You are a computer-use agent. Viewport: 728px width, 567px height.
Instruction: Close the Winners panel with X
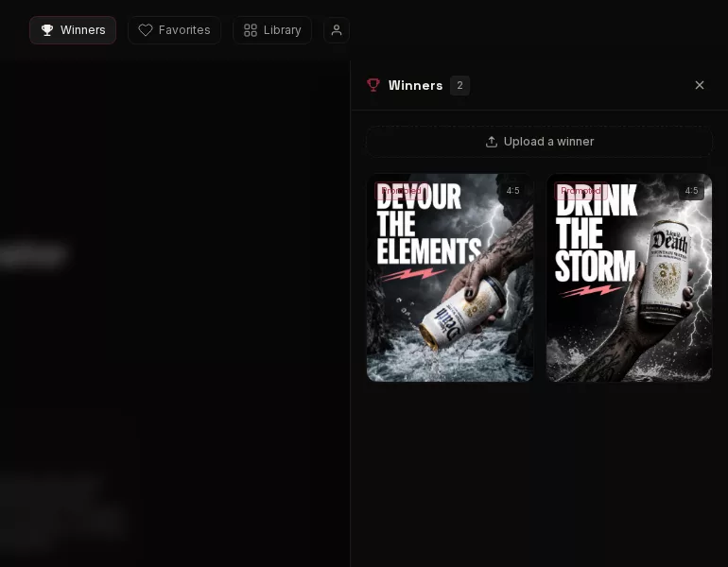700,85
